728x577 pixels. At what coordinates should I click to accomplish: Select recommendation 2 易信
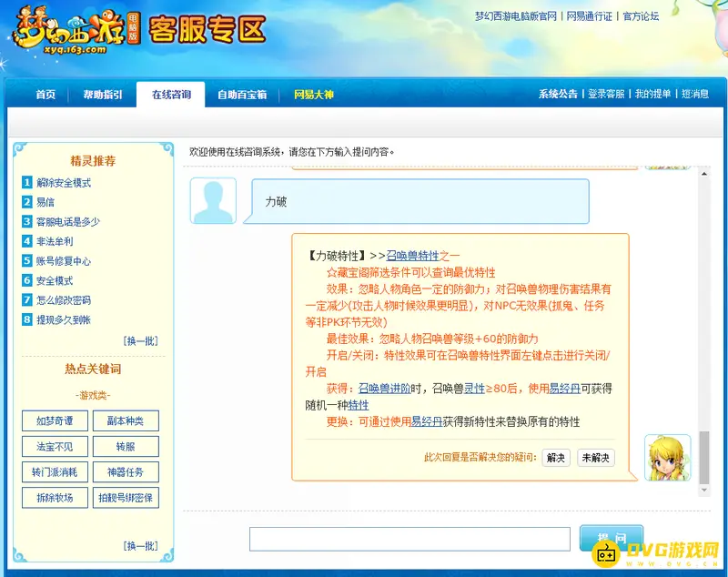(45, 202)
